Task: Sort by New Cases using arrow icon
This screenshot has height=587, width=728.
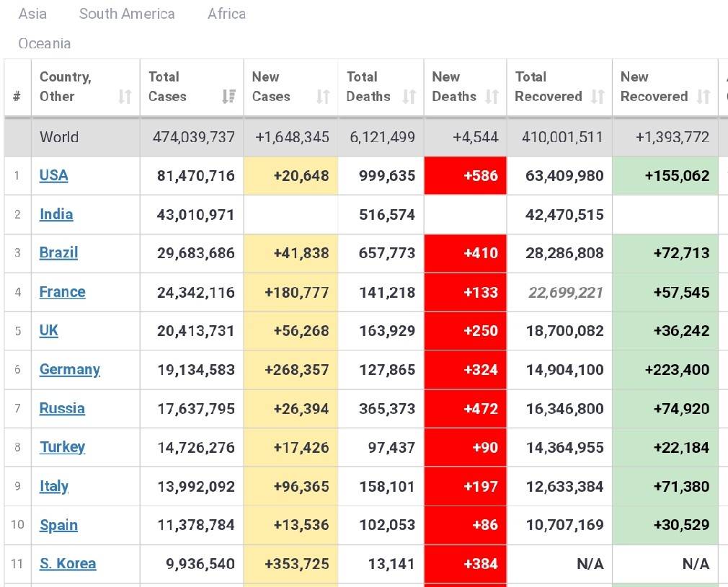Action: [x=323, y=97]
